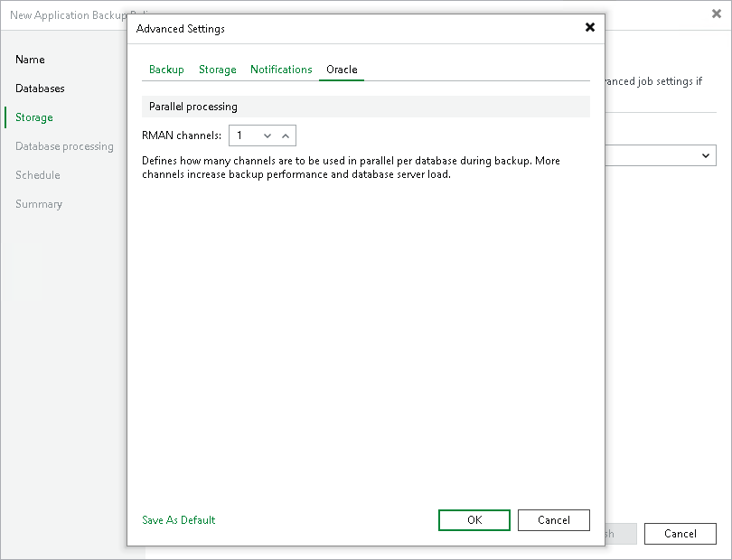Open the Notifications tab
Viewport: 732px width, 560px height.
click(281, 69)
